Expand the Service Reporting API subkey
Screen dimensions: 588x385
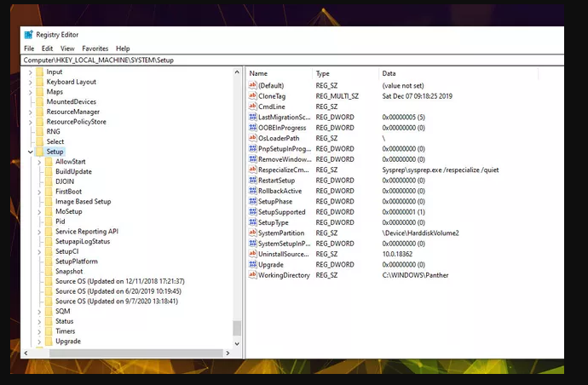click(39, 232)
